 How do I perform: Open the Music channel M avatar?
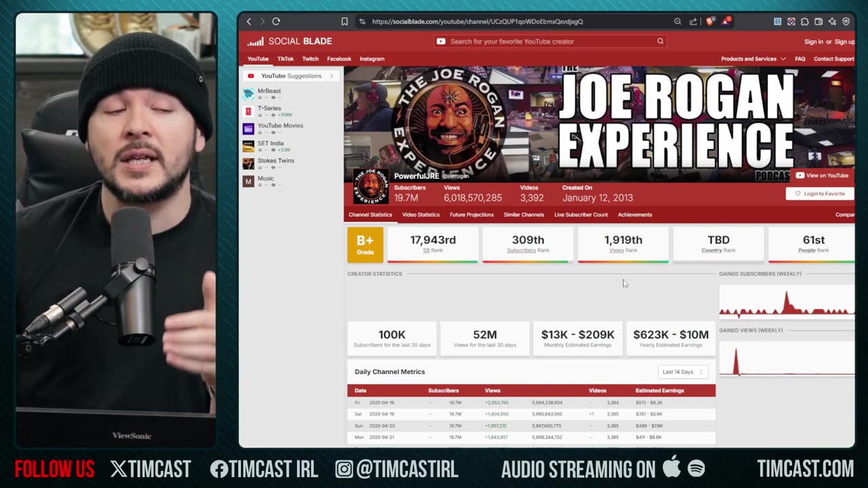248,182
